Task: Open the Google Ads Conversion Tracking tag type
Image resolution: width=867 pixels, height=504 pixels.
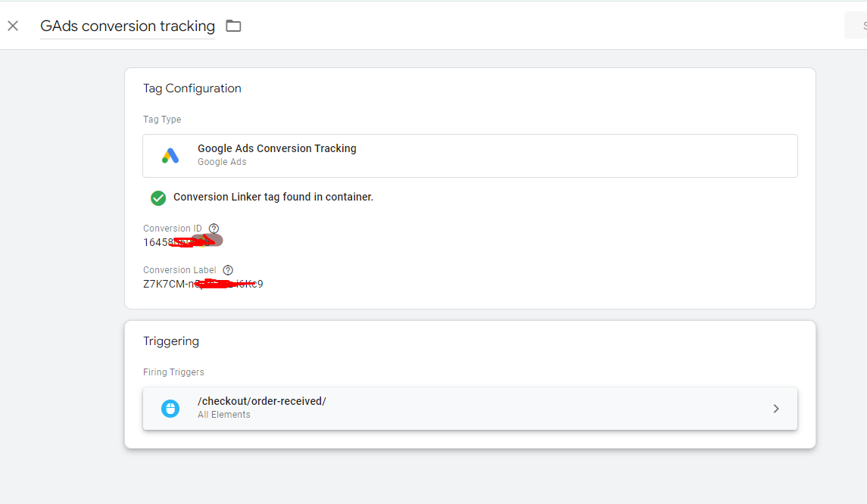Action: [x=470, y=156]
